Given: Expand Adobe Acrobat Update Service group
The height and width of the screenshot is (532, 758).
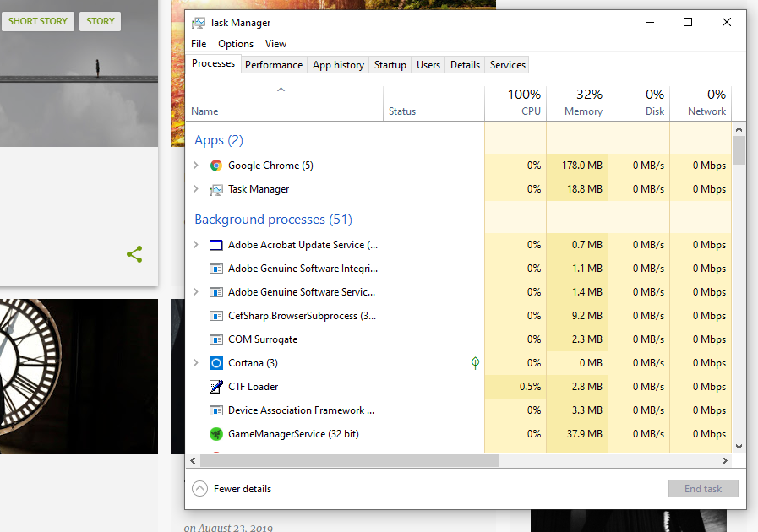Looking at the screenshot, I should (196, 245).
